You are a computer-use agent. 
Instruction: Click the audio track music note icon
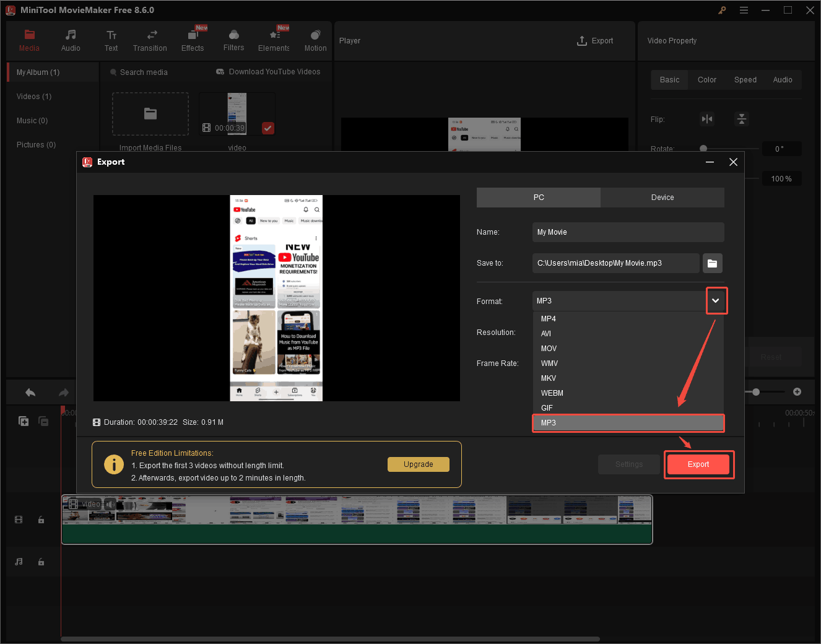point(19,562)
